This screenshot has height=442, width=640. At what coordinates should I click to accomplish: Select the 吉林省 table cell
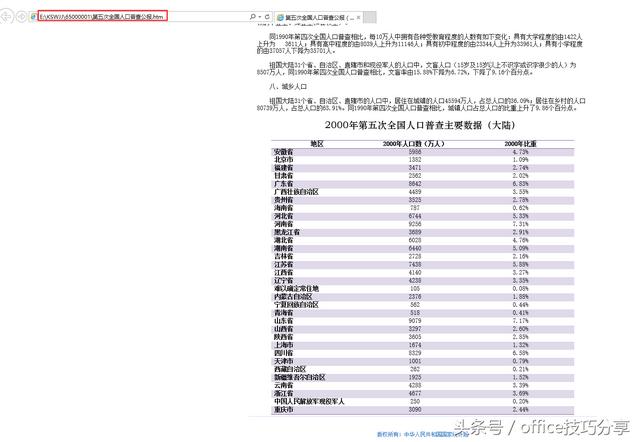coord(283,256)
